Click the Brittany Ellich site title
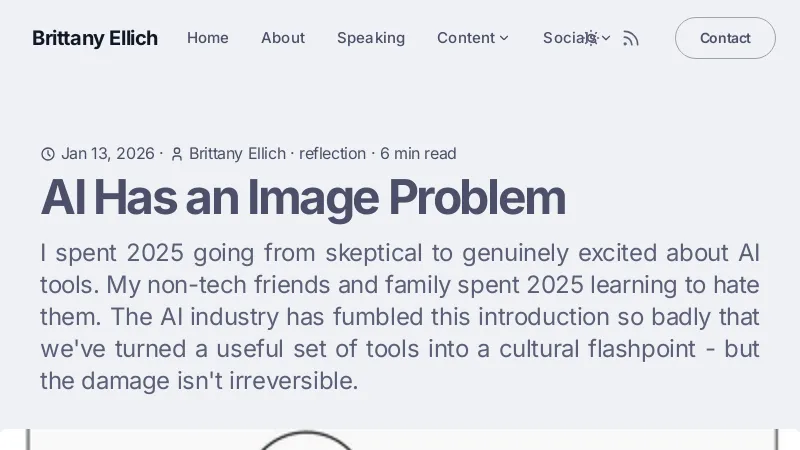800x450 pixels. [x=95, y=38]
